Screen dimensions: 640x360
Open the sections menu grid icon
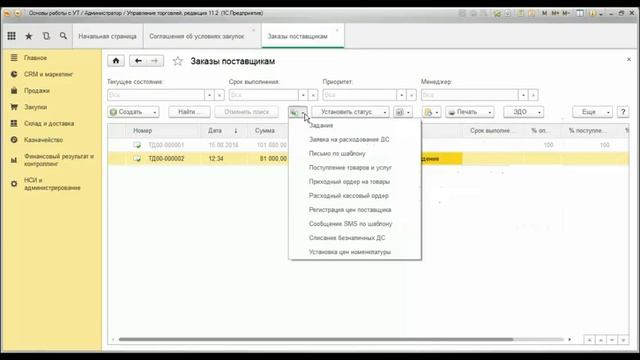click(11, 36)
